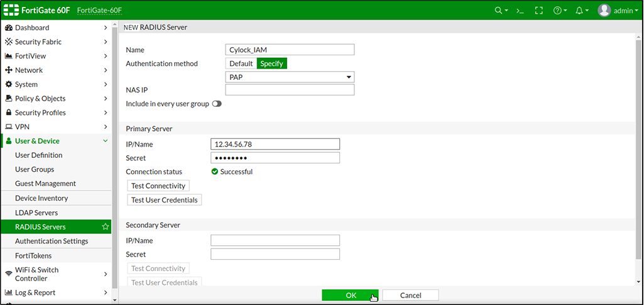Open the notifications bell icon

click(x=579, y=11)
